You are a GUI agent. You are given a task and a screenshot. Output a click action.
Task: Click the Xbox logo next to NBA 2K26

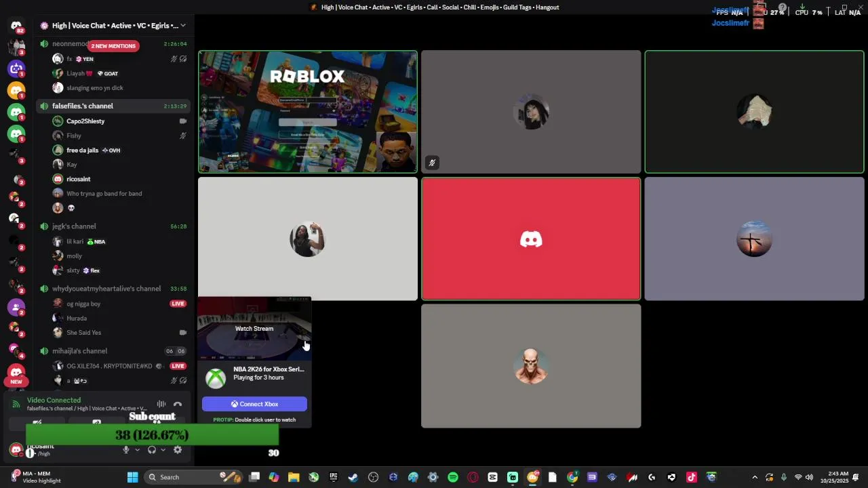216,378
